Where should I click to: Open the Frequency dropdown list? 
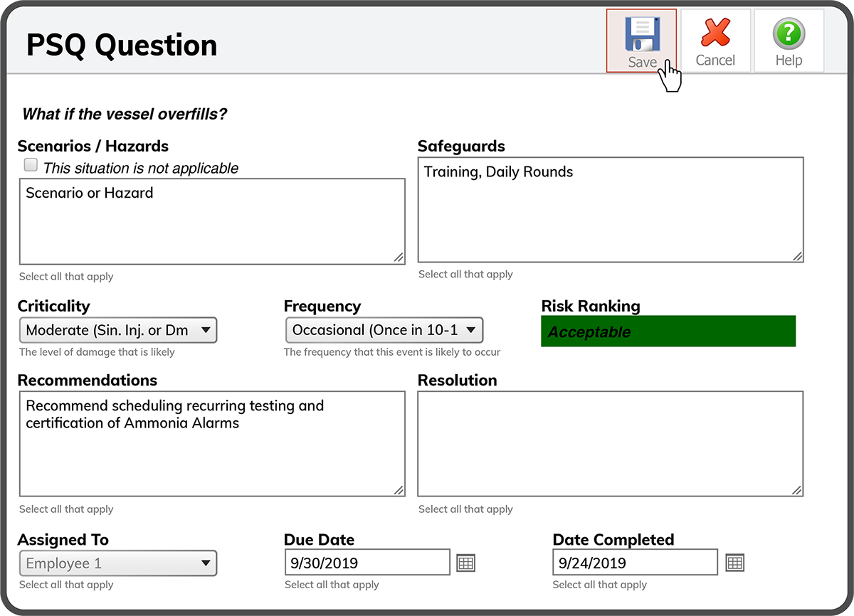384,330
